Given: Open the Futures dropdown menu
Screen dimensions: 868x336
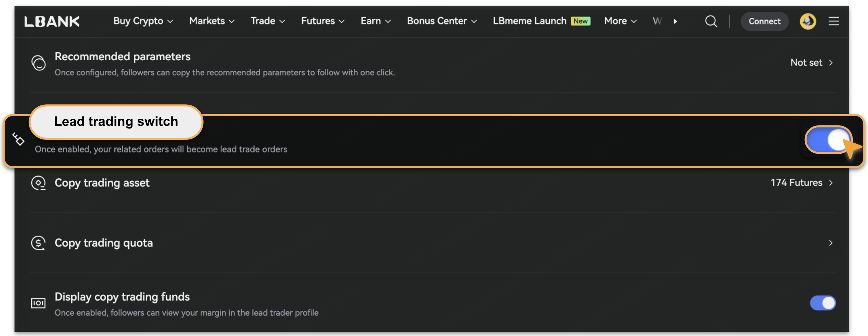Looking at the screenshot, I should [322, 21].
